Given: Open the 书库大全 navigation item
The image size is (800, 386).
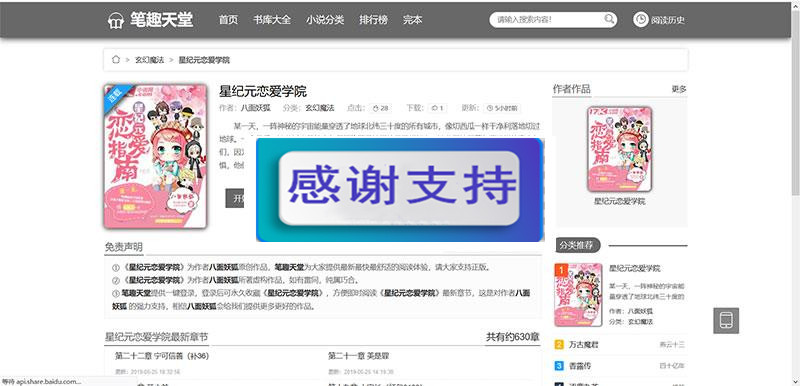Looking at the screenshot, I should [x=272, y=20].
